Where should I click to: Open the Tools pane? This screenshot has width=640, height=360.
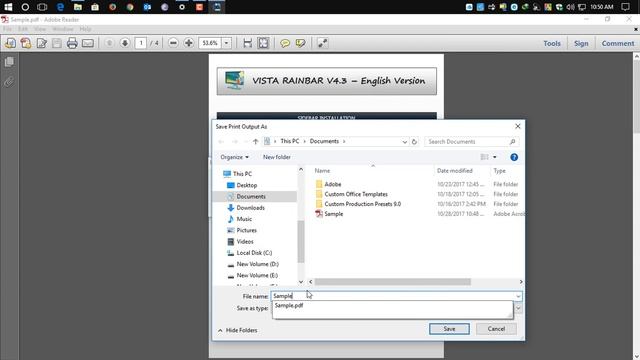(x=552, y=43)
